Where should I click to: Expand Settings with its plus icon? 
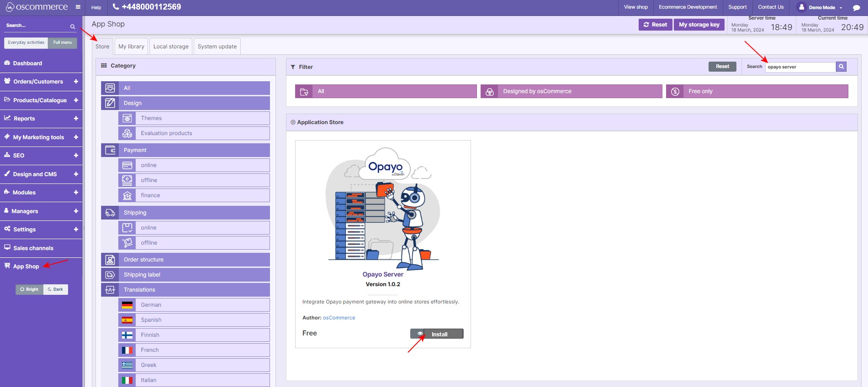[x=76, y=229]
